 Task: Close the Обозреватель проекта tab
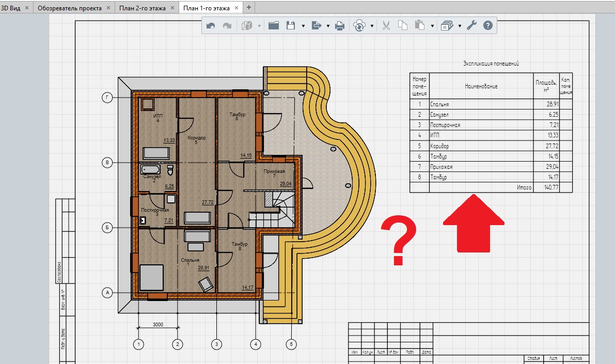click(x=108, y=8)
